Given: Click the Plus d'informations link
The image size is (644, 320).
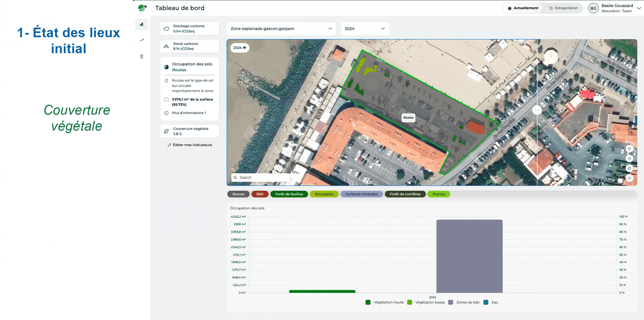Looking at the screenshot, I should [x=189, y=113].
